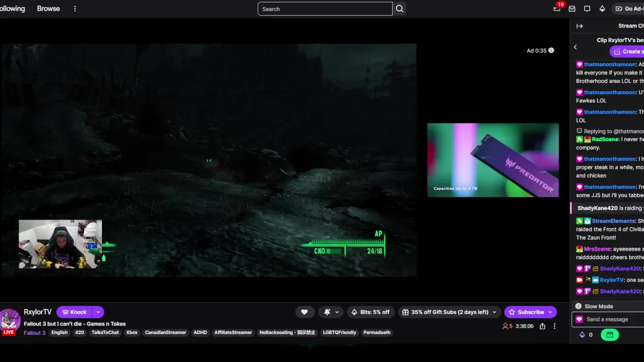Click the 3:38:06 stream uptime
This screenshot has width=644, height=362.
524,326
